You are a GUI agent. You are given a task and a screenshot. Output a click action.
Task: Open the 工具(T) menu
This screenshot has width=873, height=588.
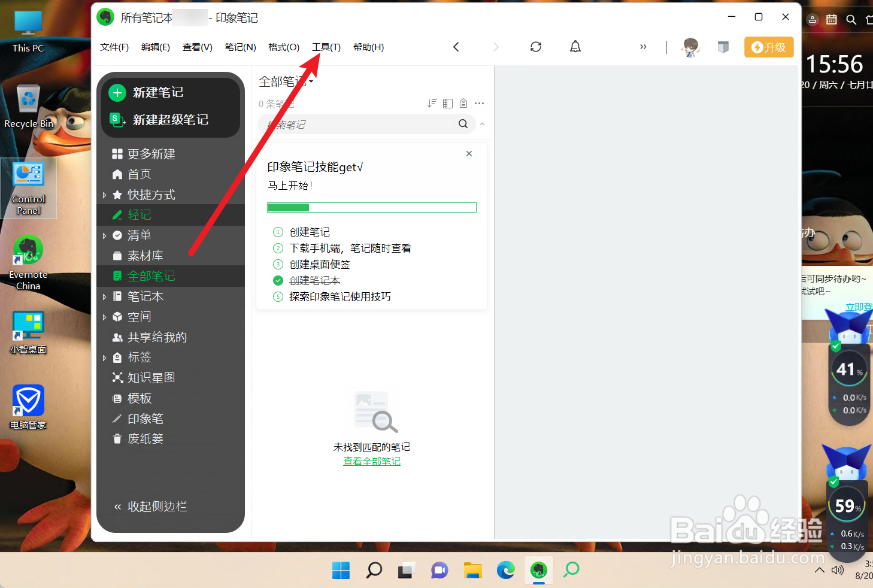coord(326,47)
